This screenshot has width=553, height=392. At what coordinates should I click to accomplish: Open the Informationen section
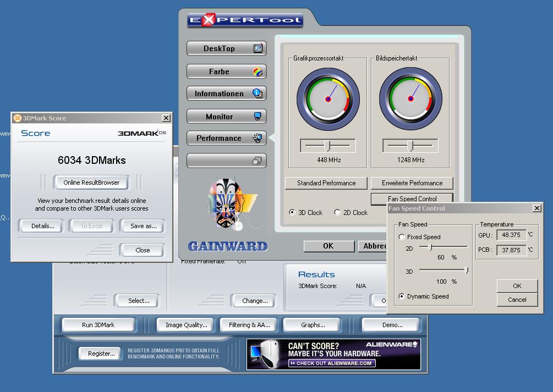[226, 93]
